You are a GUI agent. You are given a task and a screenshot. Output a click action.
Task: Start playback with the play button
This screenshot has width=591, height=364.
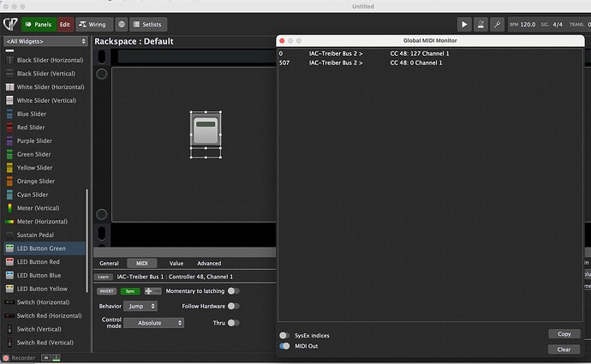coord(464,25)
